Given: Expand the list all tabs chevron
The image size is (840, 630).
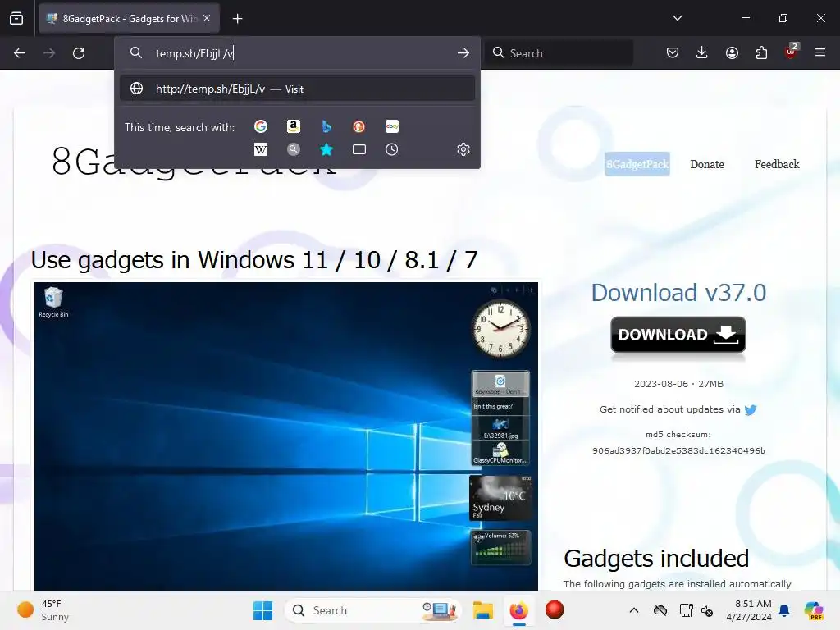Looking at the screenshot, I should click(x=678, y=18).
